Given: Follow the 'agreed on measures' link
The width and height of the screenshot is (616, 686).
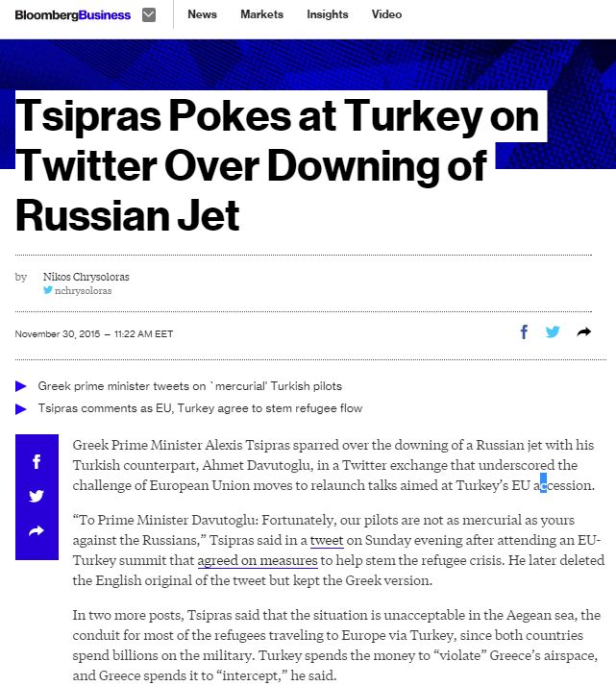Looking at the screenshot, I should click(x=258, y=560).
